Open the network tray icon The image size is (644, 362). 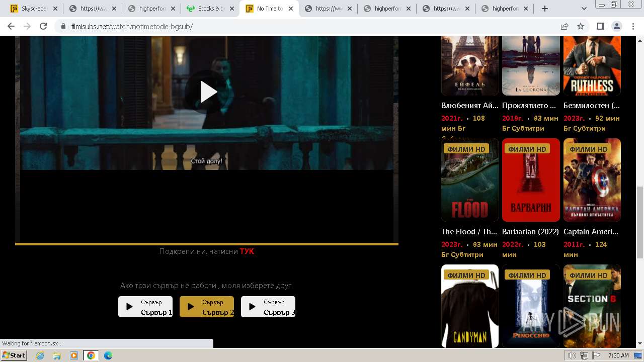pyautogui.click(x=584, y=355)
